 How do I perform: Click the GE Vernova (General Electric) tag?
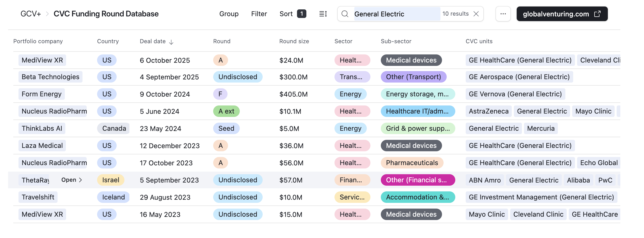pos(515,94)
